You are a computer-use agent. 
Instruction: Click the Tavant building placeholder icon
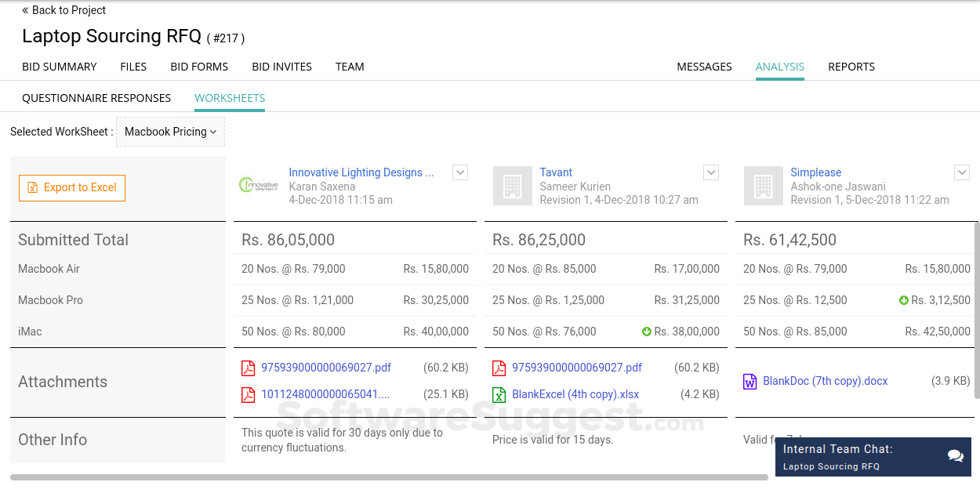[512, 185]
